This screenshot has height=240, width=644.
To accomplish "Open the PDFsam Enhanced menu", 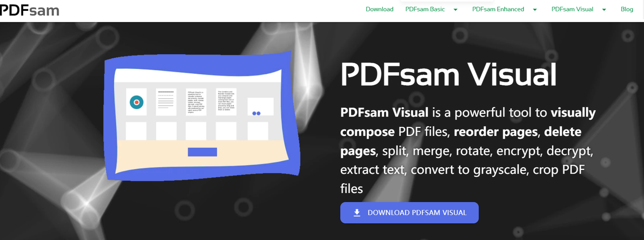I will (x=498, y=9).
